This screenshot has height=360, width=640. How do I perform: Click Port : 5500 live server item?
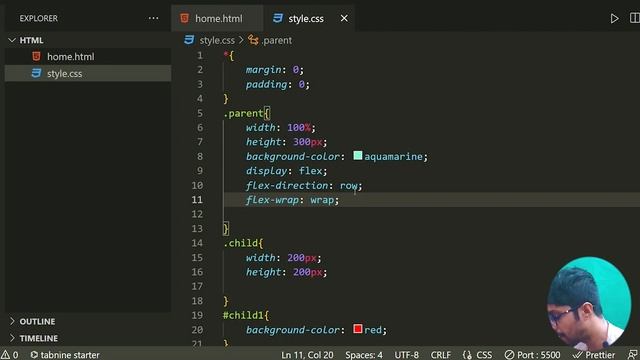[x=532, y=355]
